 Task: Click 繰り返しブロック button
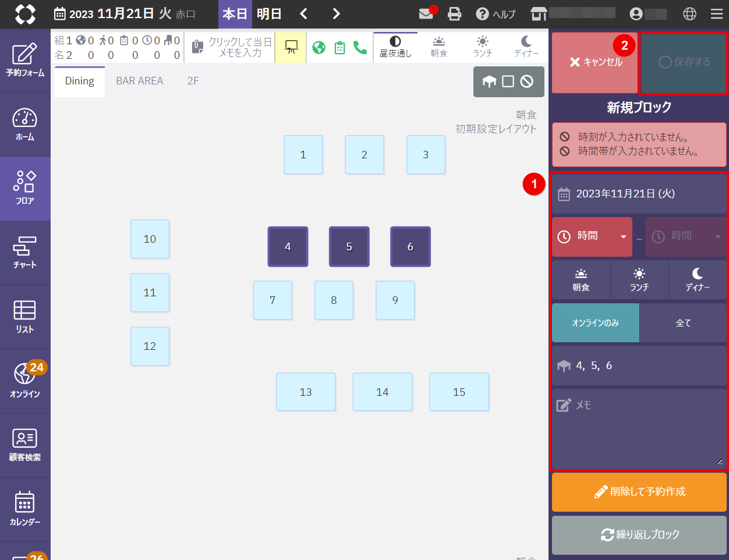pos(639,535)
